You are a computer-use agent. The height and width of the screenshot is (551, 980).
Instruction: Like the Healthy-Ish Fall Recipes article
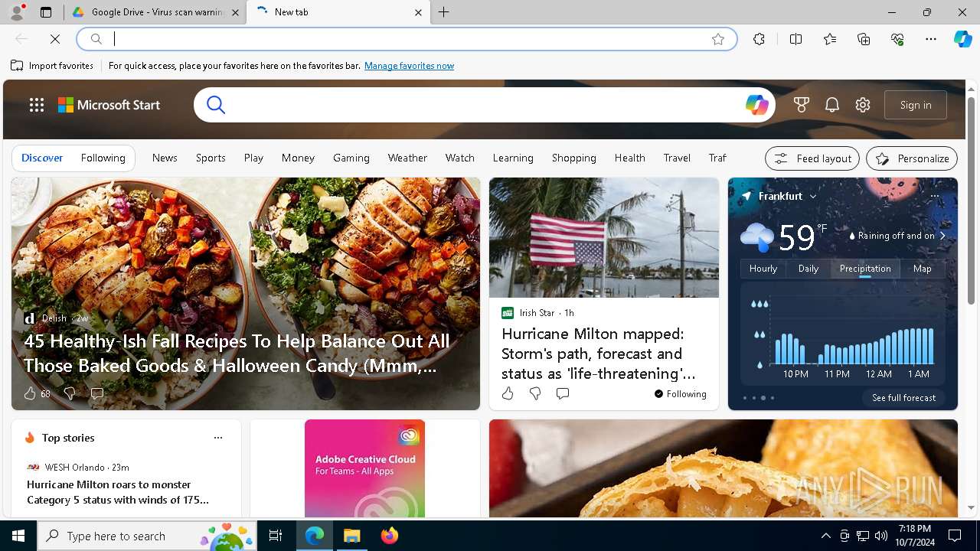pos(30,393)
